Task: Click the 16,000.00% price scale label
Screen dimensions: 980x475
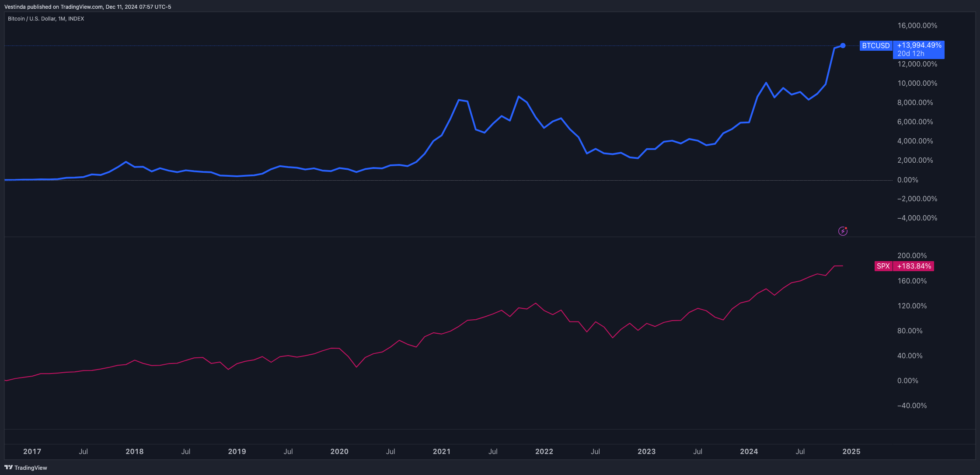Action: [x=917, y=25]
